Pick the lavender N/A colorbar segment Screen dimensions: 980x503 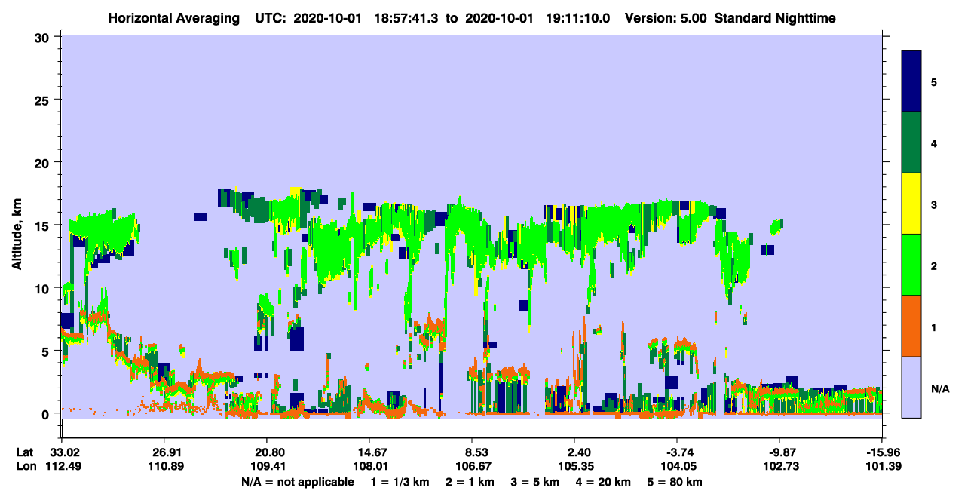[x=911, y=387]
